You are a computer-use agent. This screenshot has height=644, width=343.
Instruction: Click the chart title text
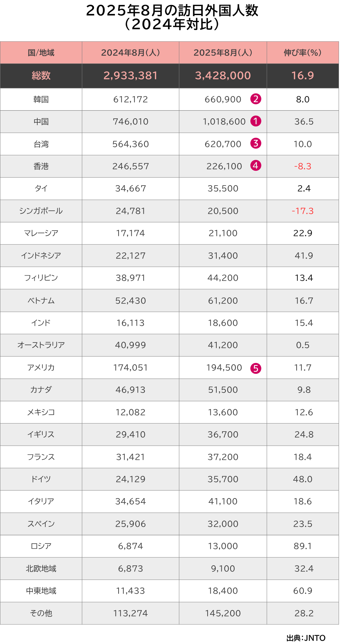pyautogui.click(x=172, y=17)
